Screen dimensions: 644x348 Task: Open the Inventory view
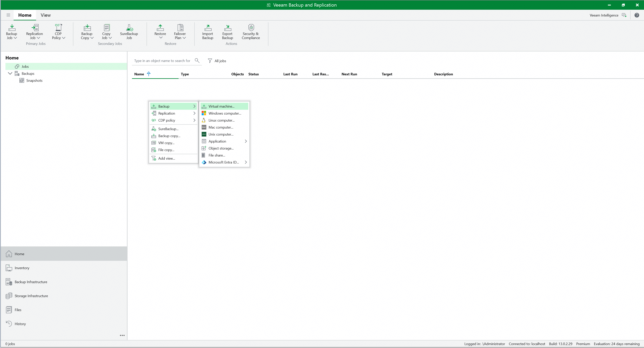[x=64, y=268]
